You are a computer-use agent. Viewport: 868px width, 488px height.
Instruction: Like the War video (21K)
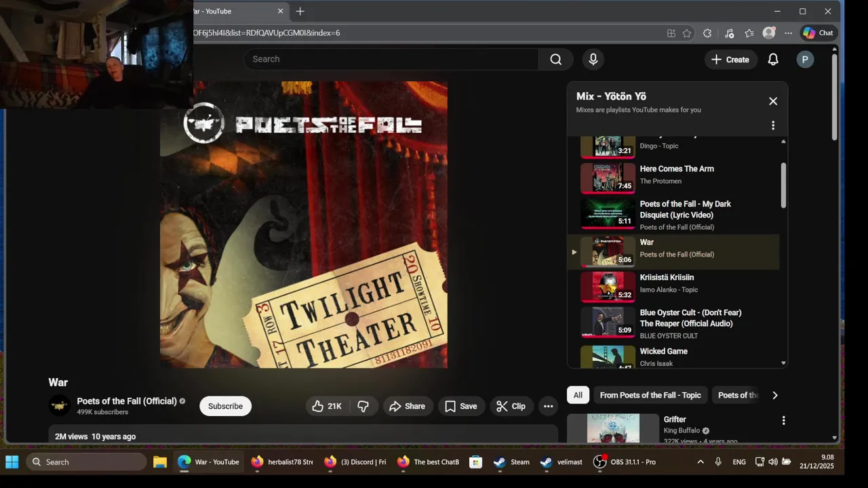click(x=327, y=406)
